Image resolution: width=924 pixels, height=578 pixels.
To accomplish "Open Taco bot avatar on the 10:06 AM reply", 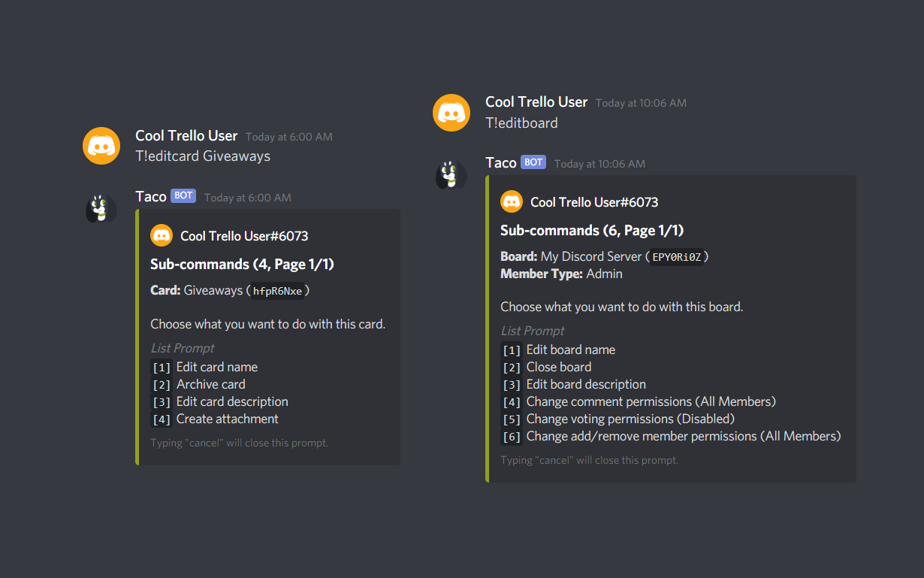I will click(x=451, y=174).
